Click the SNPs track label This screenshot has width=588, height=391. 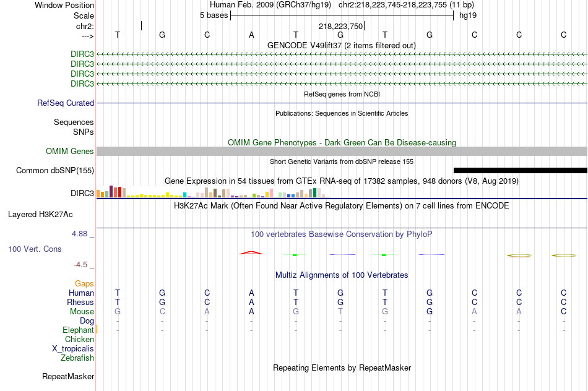[84, 132]
